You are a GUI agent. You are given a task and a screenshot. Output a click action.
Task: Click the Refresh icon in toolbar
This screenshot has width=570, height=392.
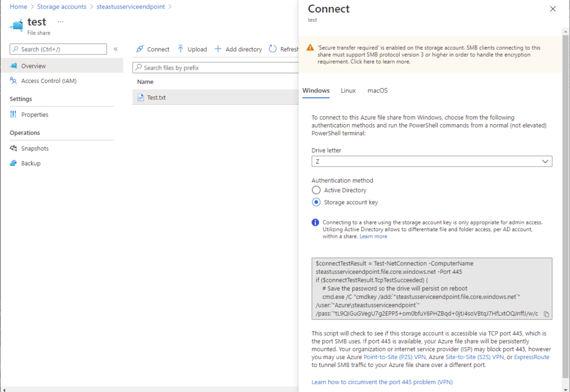(x=273, y=49)
